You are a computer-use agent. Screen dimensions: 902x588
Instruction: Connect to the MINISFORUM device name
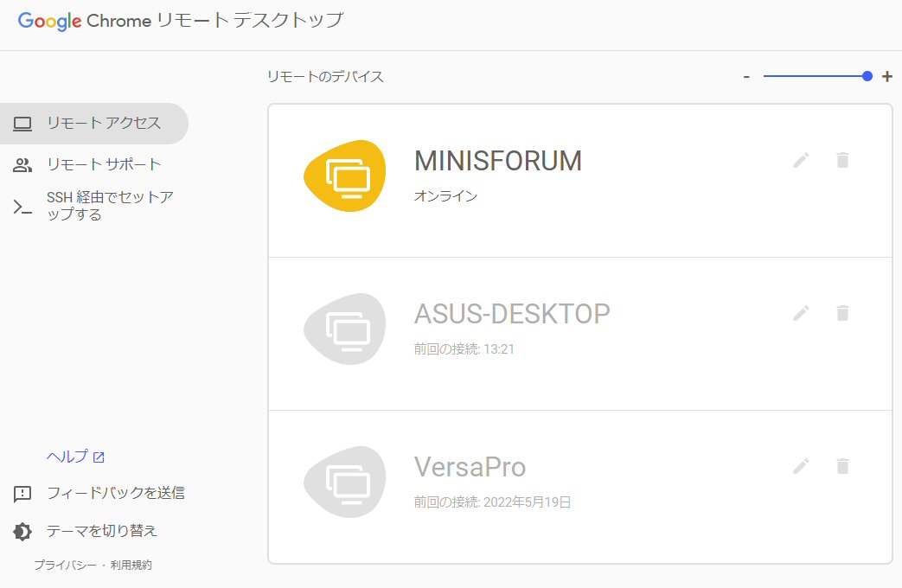[x=498, y=161]
